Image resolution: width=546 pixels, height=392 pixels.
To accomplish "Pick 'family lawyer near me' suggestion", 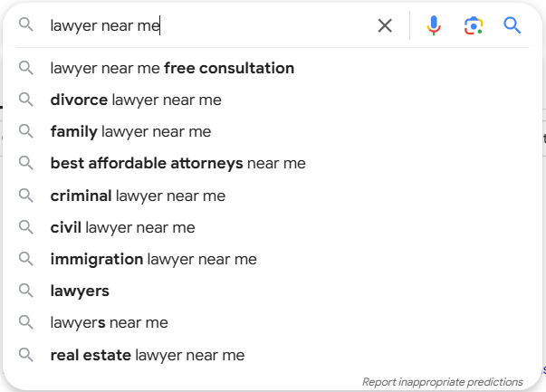I will pyautogui.click(x=130, y=131).
